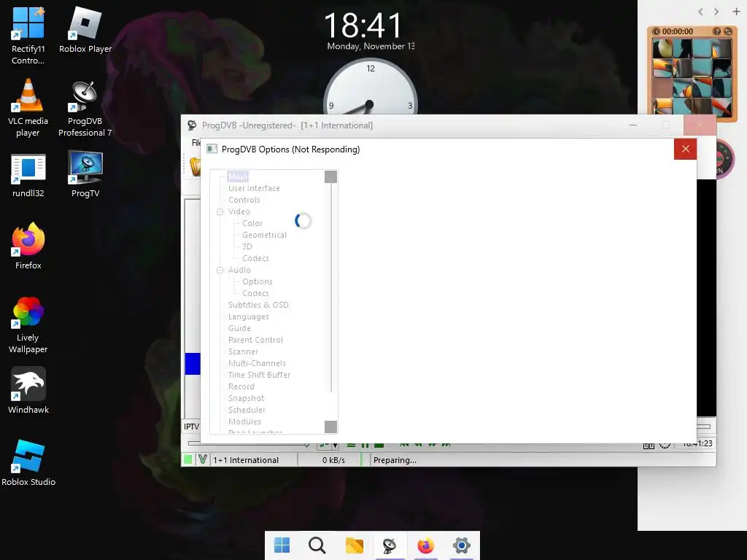Click the options tree scrollbar down button
The width and height of the screenshot is (747, 560).
click(330, 427)
